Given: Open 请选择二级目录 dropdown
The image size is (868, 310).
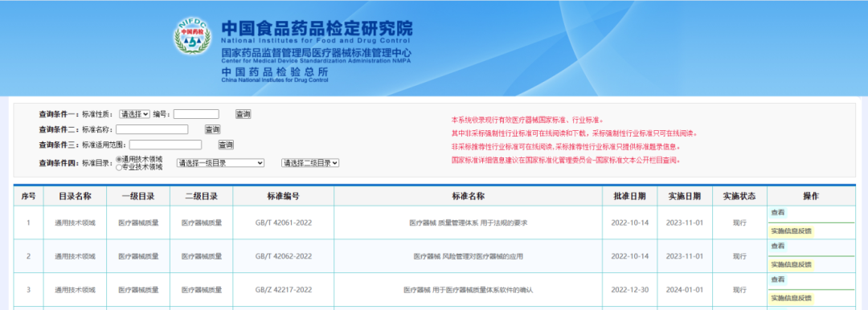Looking at the screenshot, I should 310,163.
